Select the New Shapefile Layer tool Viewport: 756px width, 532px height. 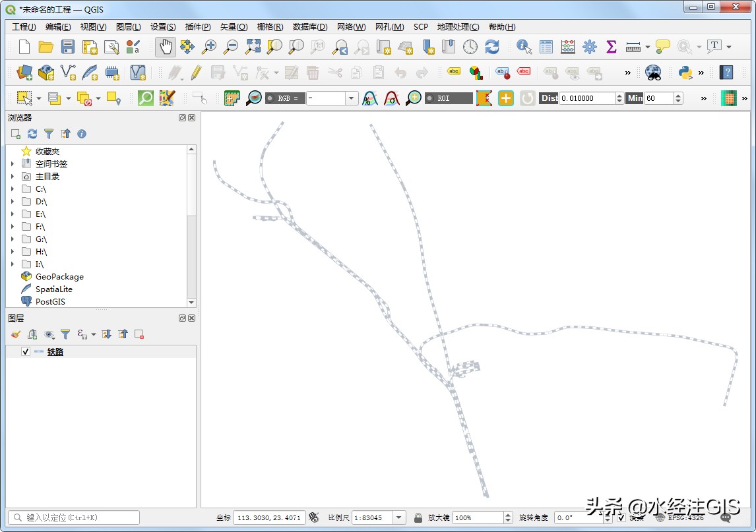pos(68,73)
